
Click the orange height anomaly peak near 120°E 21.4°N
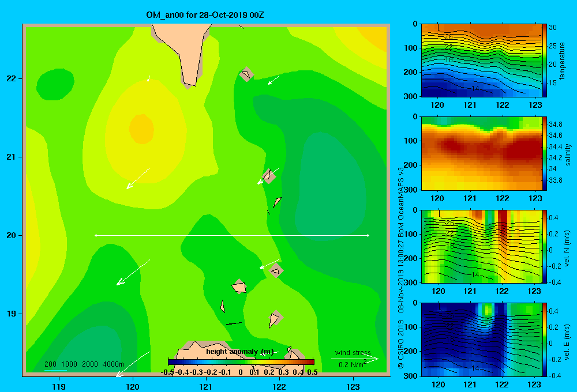click(141, 129)
